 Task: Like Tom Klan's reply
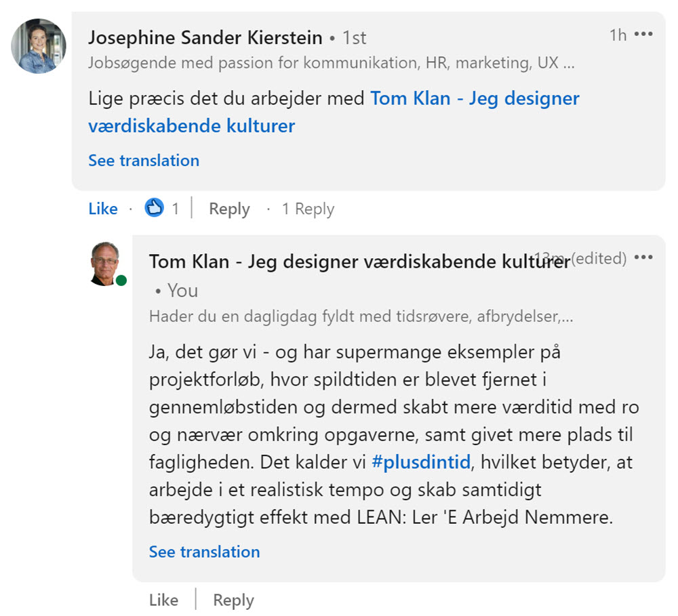pyautogui.click(x=163, y=600)
